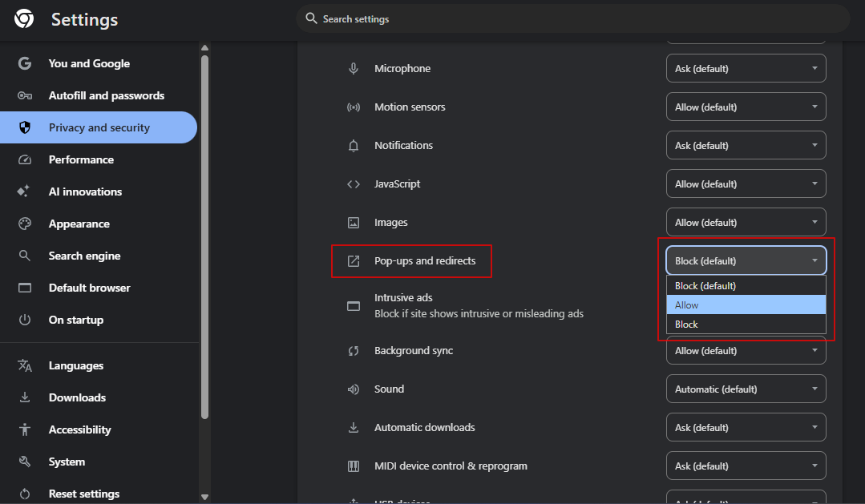Screen dimensions: 865x504
Task: Open Reset settings section
Action: tap(98, 494)
